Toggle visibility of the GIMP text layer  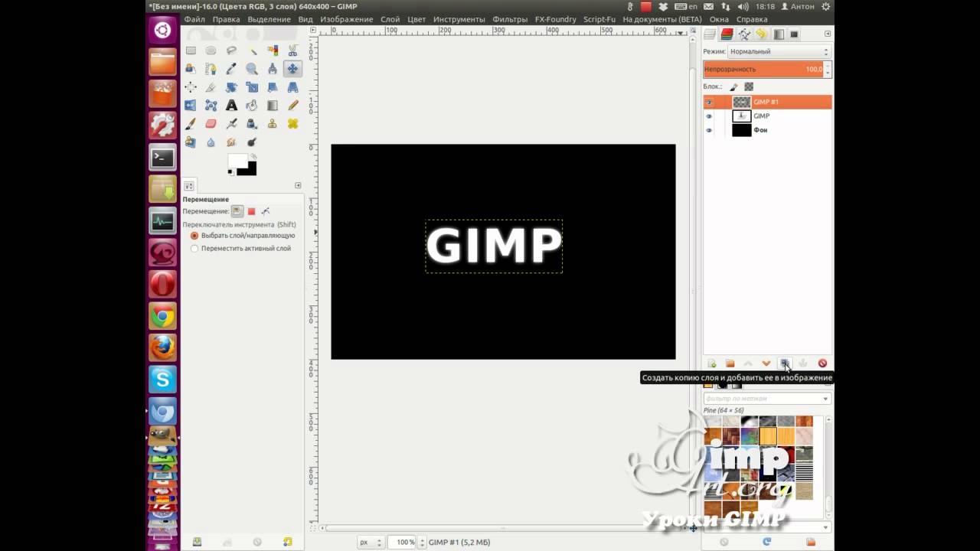coord(709,116)
